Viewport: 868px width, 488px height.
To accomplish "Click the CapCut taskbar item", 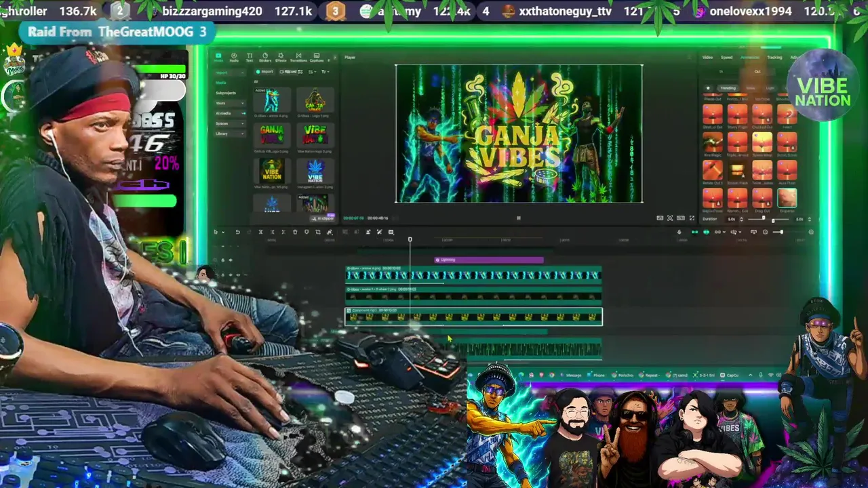I will click(730, 375).
